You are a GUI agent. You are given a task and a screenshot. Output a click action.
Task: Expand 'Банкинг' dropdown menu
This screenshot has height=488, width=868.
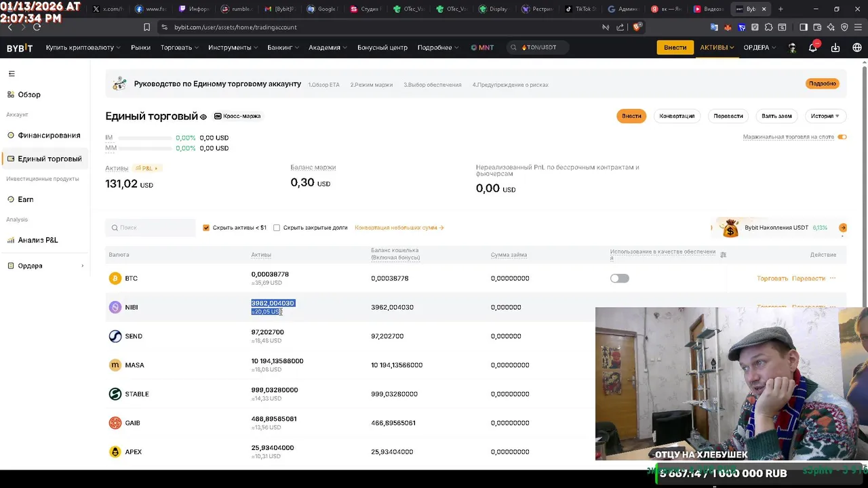pyautogui.click(x=283, y=47)
